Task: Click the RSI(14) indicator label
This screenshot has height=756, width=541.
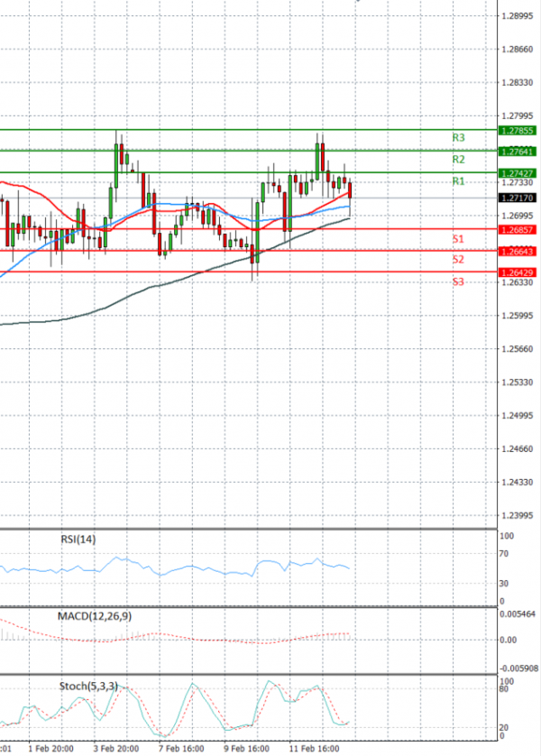Action: (78, 539)
